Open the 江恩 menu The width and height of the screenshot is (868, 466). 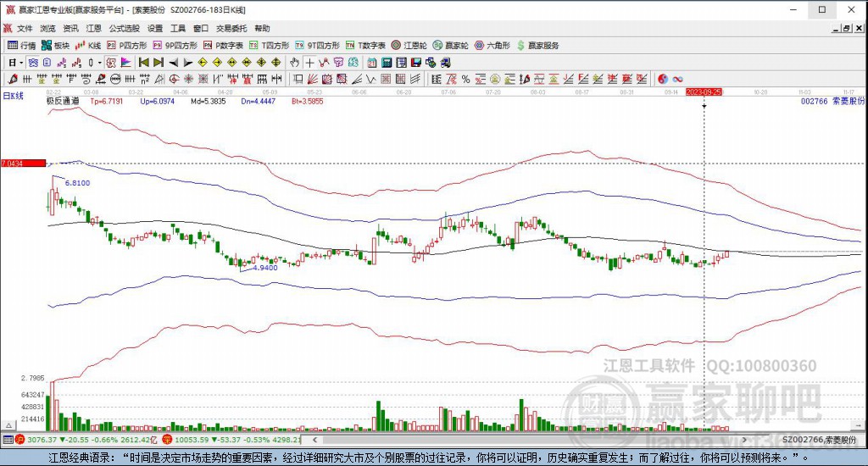tap(93, 28)
